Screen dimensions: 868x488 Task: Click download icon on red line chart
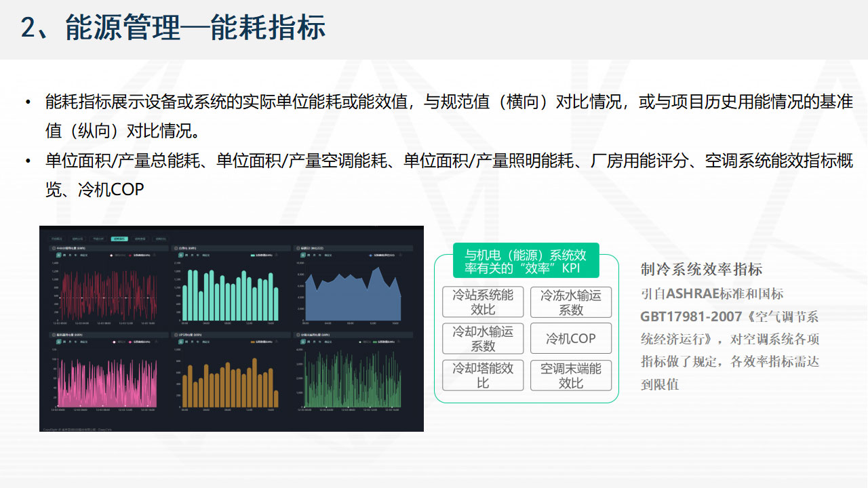[154, 256]
